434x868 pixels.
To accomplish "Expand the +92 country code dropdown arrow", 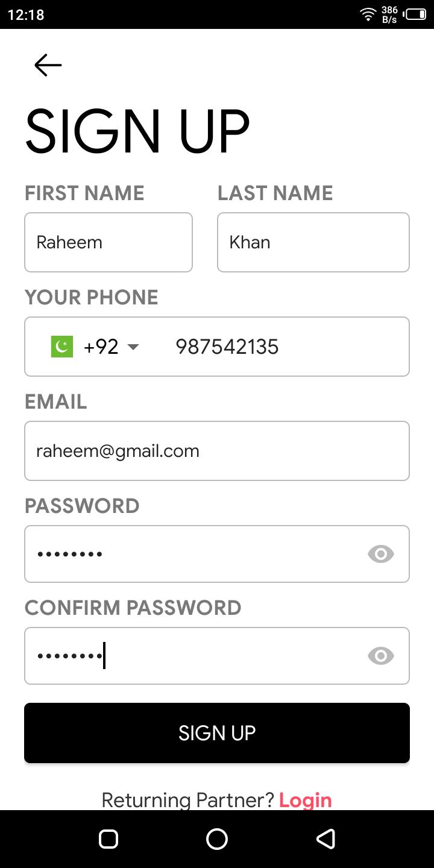I will [x=133, y=347].
